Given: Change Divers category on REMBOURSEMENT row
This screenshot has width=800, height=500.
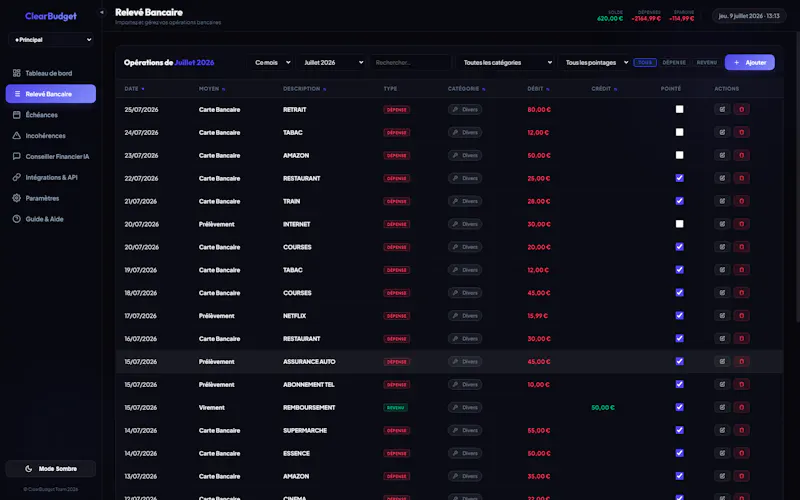Looking at the screenshot, I should [x=465, y=407].
